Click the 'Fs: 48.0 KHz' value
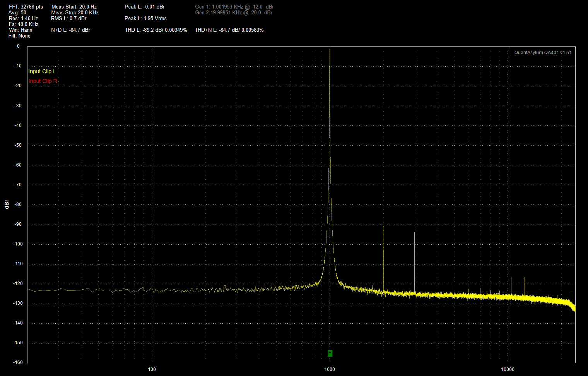The image size is (588, 376). (x=24, y=24)
